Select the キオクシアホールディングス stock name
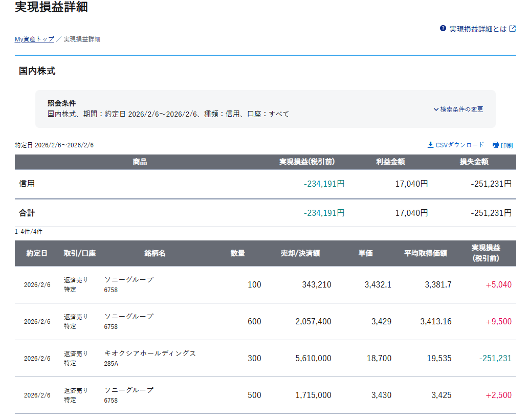Image resolution: width=529 pixels, height=420 pixels. pyautogui.click(x=150, y=353)
